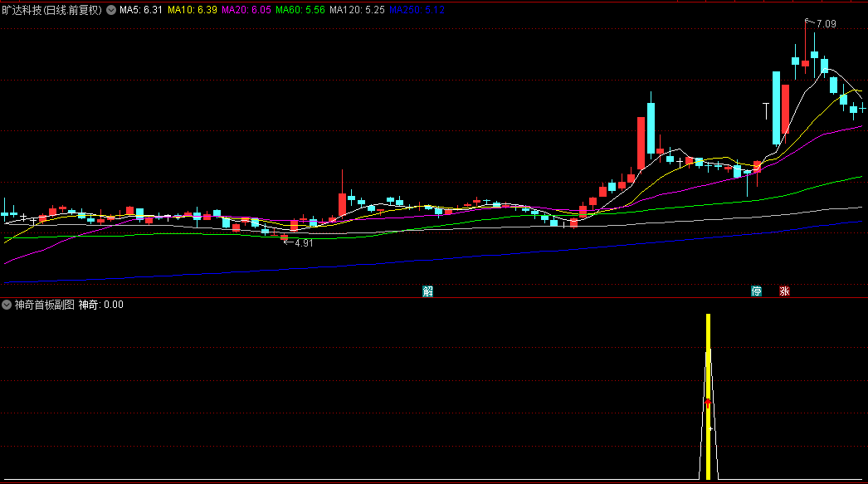Image resolution: width=868 pixels, height=484 pixels.
Task: Click the MA120: 5.25 label
Action: [x=357, y=10]
